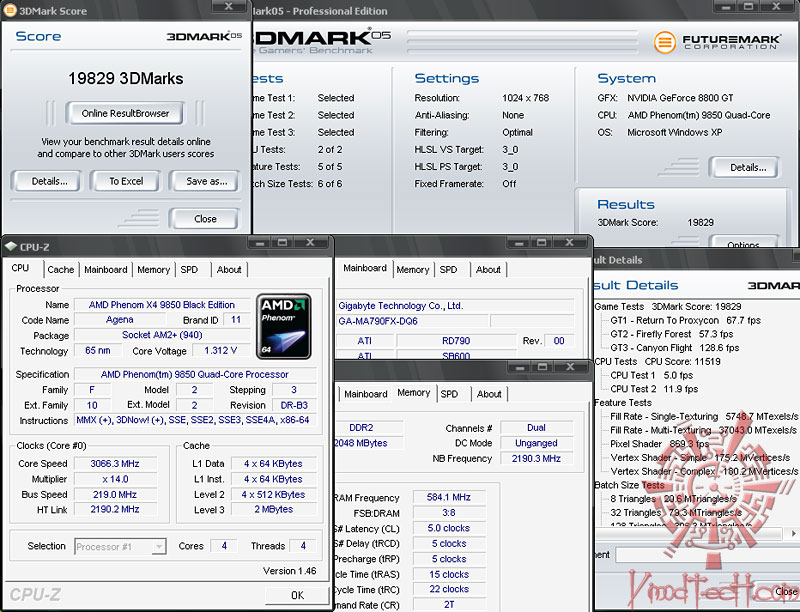The image size is (800, 612).
Task: Open the Cache tab in front CPU-Z
Action: (x=61, y=269)
